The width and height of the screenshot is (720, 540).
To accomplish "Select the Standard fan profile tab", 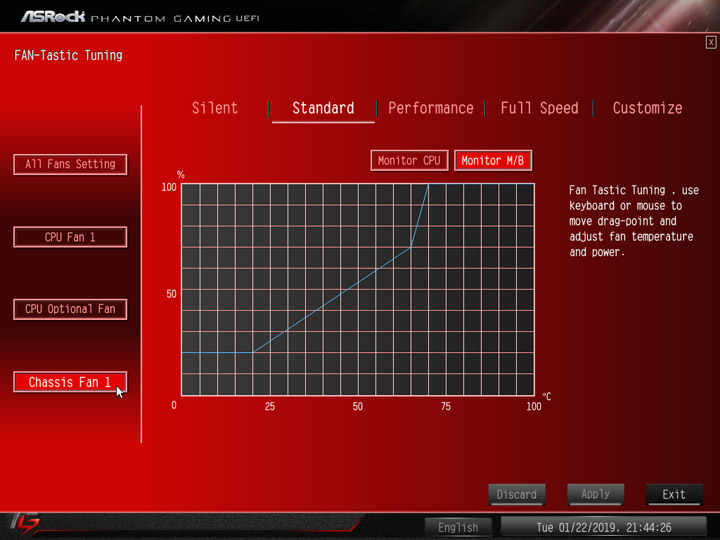I will [323, 108].
